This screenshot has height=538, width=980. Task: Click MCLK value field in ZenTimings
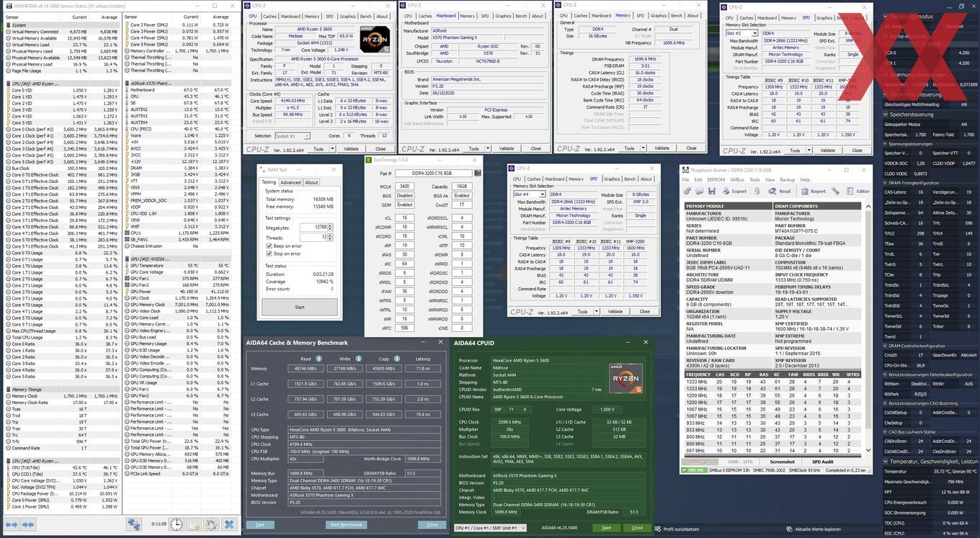(x=406, y=186)
